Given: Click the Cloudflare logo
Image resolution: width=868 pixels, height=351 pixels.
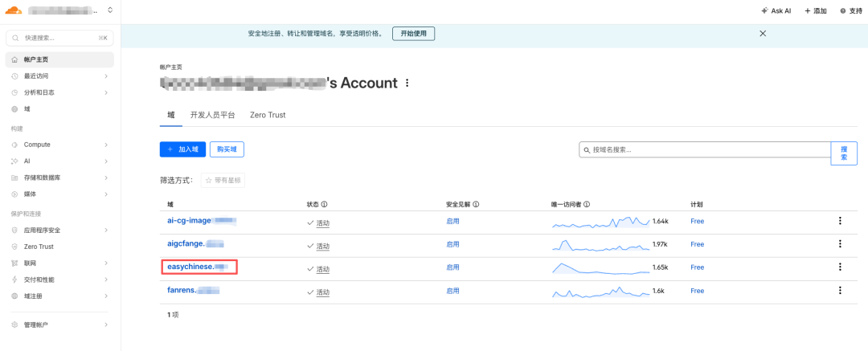Looking at the screenshot, I should [14, 10].
